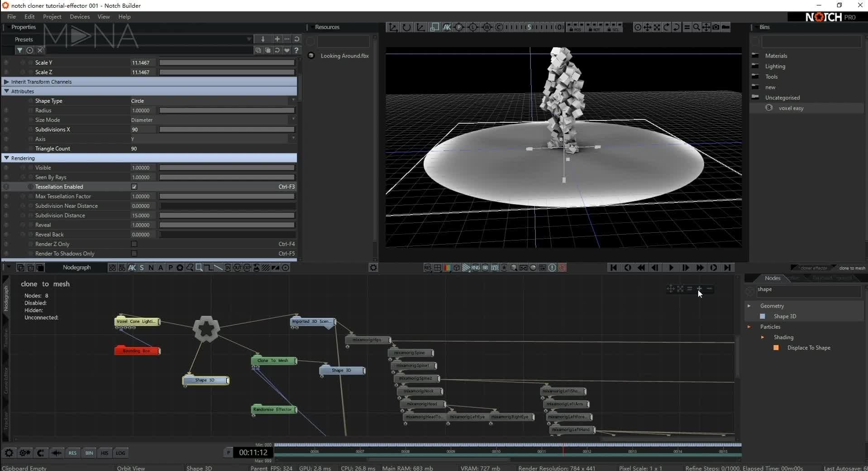This screenshot has width=868, height=471.
Task: Click the OUT icon in nodegraph toolbar
Action: coord(237,268)
